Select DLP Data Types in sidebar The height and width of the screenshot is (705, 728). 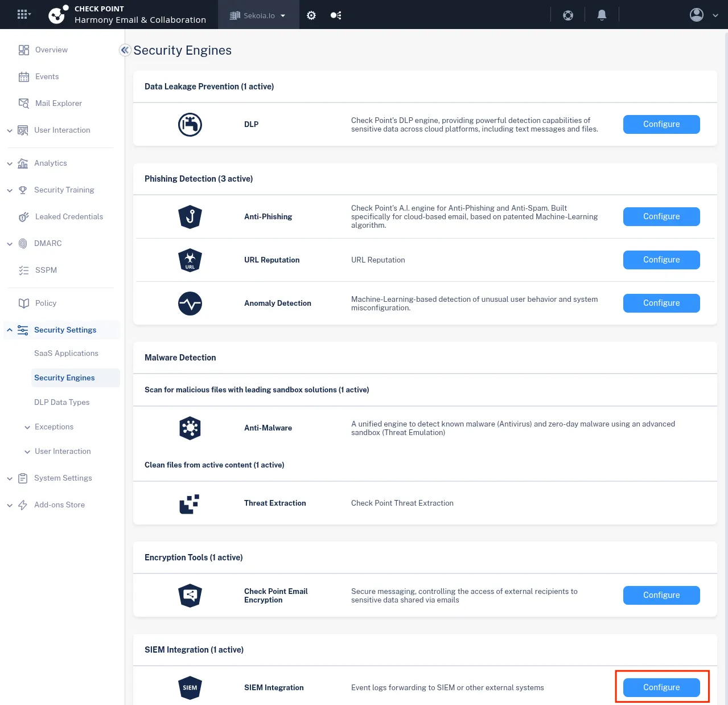[62, 403]
